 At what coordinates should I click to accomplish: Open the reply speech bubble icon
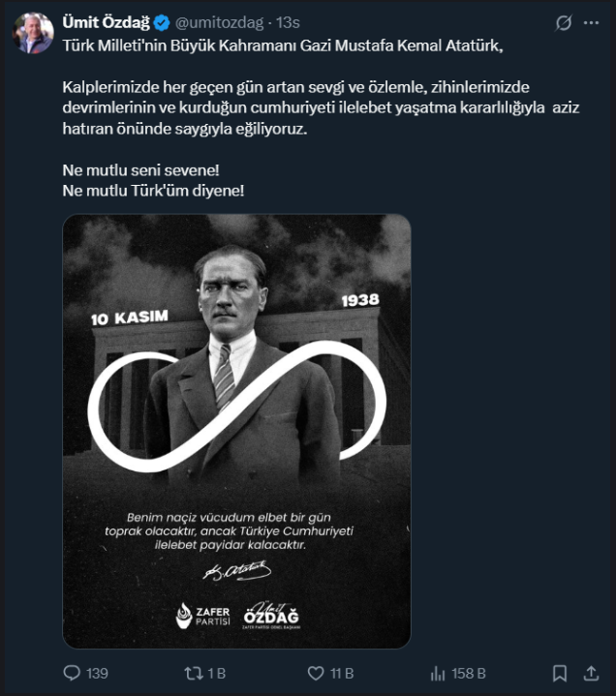[72, 673]
